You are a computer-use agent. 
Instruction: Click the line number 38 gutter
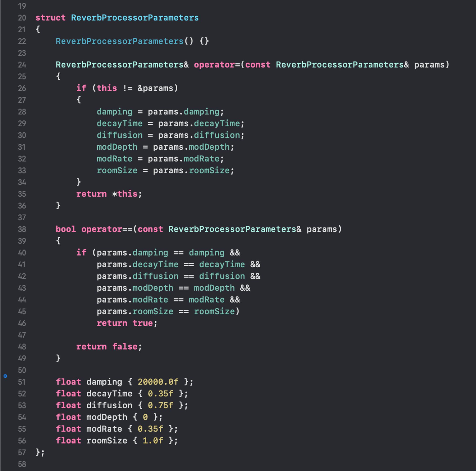click(21, 229)
